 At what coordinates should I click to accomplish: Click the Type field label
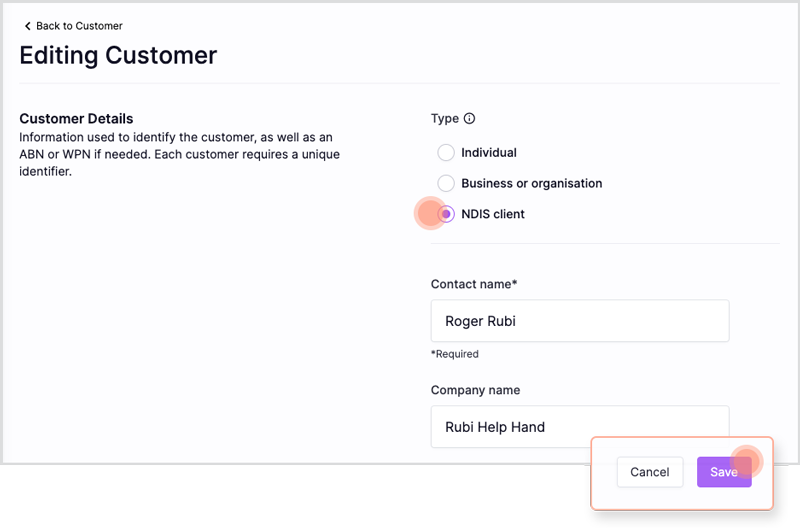pyautogui.click(x=445, y=119)
